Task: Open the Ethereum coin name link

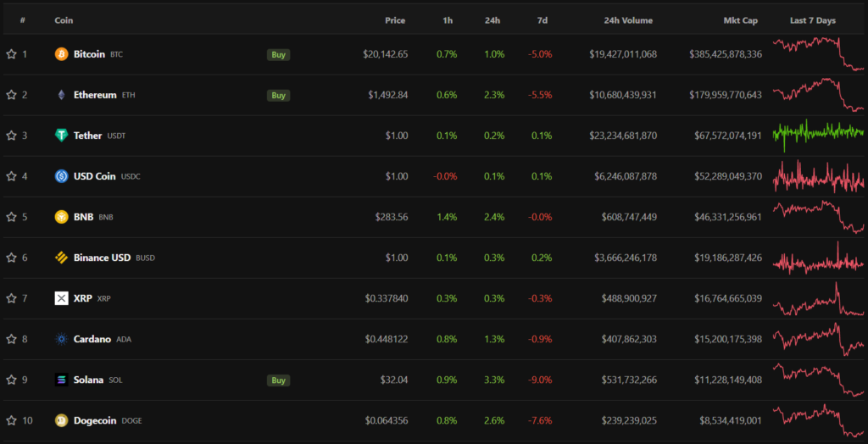Action: (x=95, y=95)
